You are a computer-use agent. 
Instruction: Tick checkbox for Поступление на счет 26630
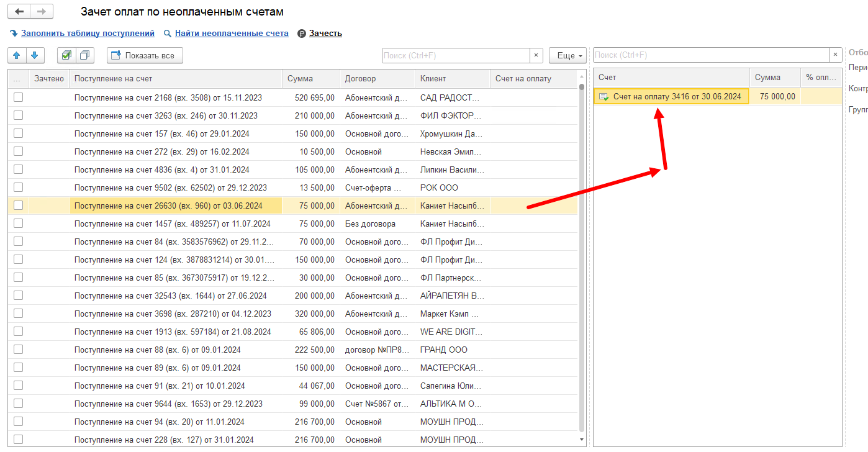pos(19,206)
